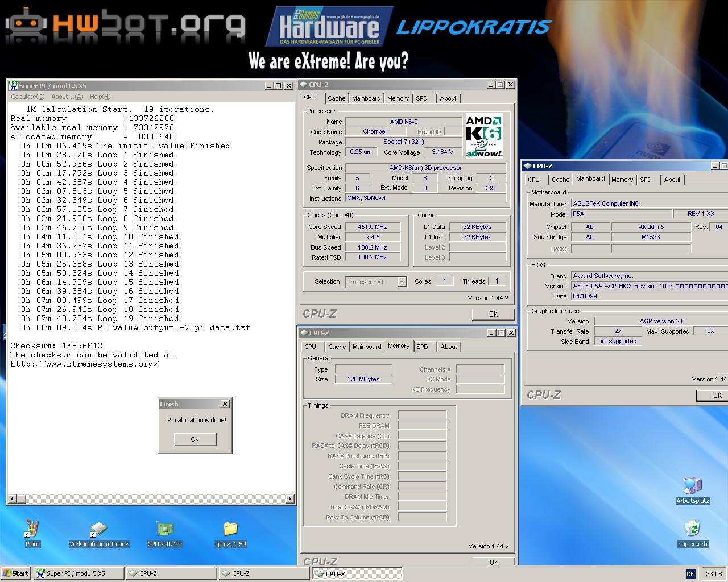Dismiss the PI calculation done dialog with OK
Screen dimensions: 728x582
click(195, 439)
